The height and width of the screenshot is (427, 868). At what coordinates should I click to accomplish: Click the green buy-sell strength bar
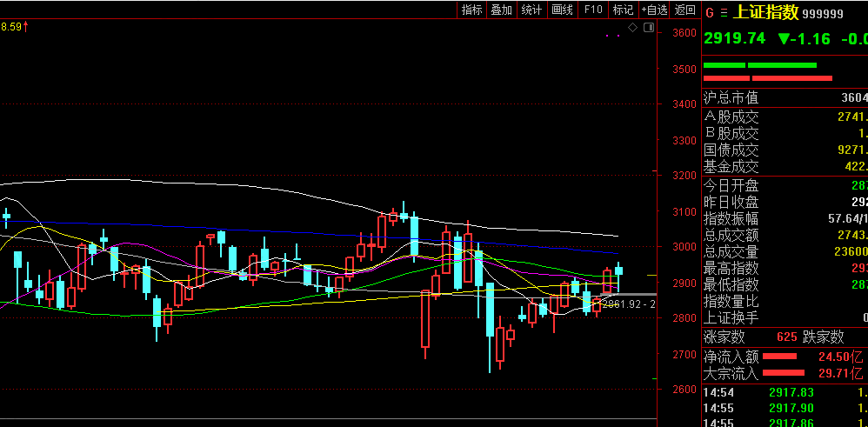pyautogui.click(x=759, y=65)
